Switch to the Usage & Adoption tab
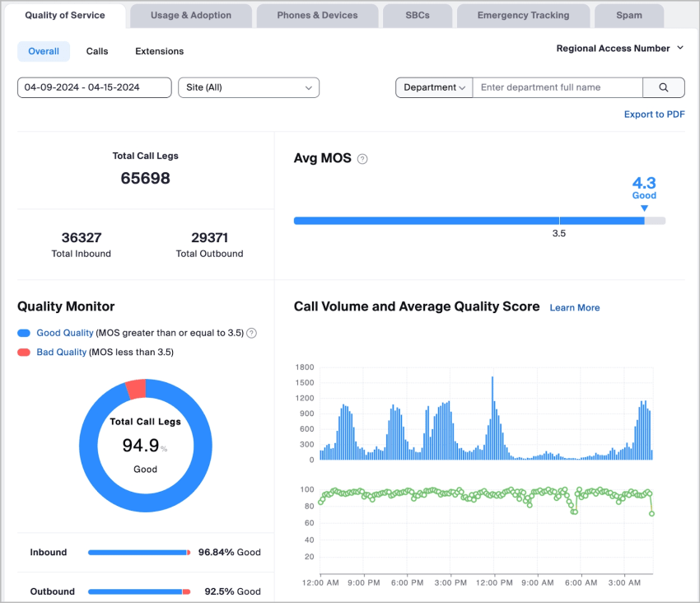700x603 pixels. [x=191, y=16]
